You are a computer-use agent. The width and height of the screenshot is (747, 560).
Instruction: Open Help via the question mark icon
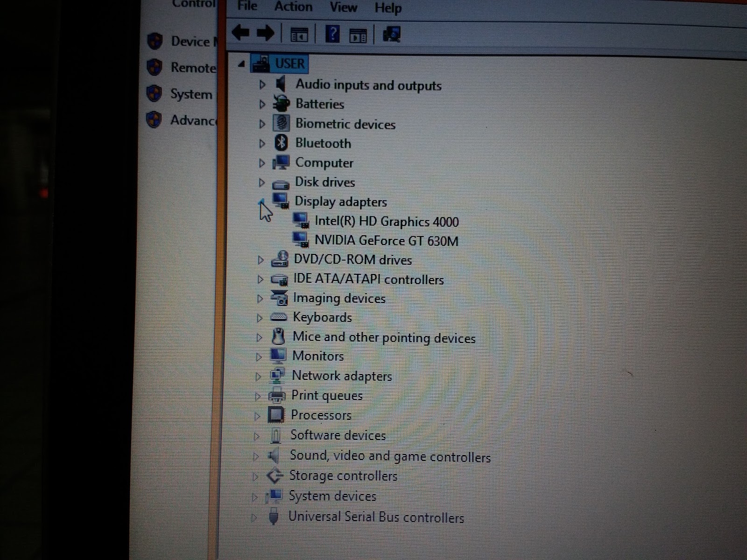tap(332, 34)
